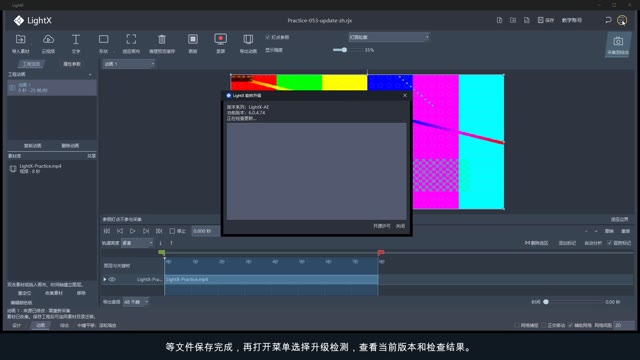
Task: Click the curved undo arrow icon at top right
Action: 608,20
